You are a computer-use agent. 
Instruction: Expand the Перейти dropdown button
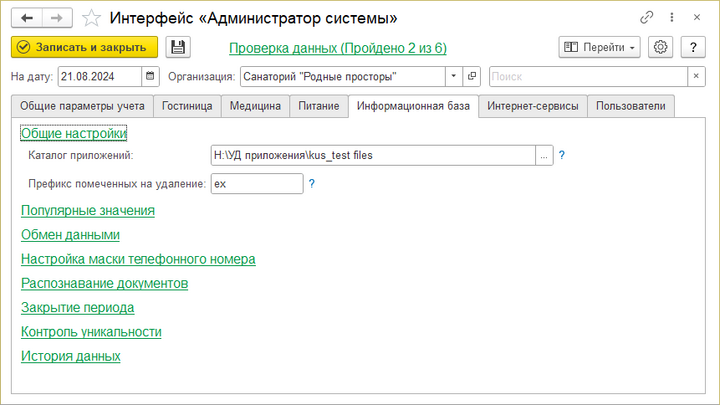[x=599, y=47]
